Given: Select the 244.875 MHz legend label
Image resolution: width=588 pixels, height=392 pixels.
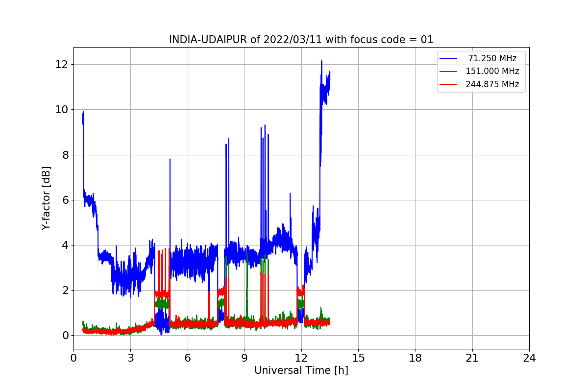Looking at the screenshot, I should [x=492, y=84].
